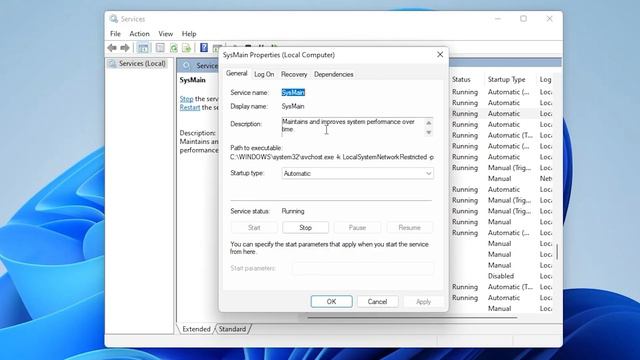Go back with the toolbar Back arrow
Image resolution: width=640 pixels, height=360 pixels.
pos(112,48)
